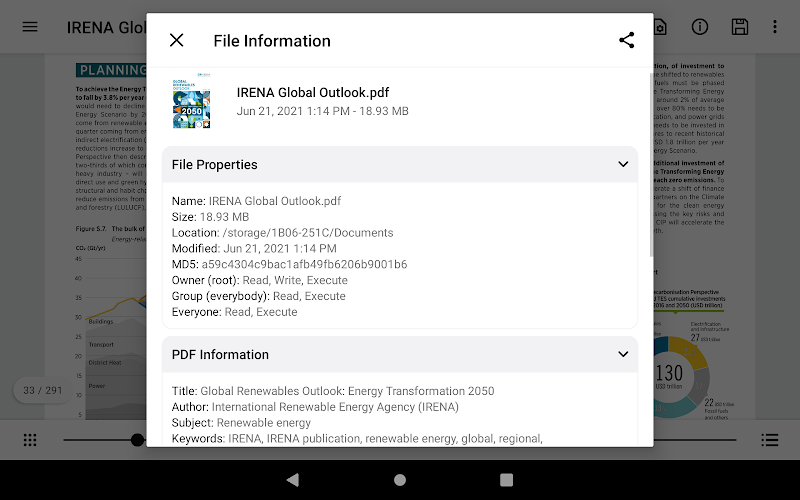Viewport: 800px width, 500px height.
Task: Tap the IRENA Global Outlook.pdf filename heading
Action: (313, 92)
